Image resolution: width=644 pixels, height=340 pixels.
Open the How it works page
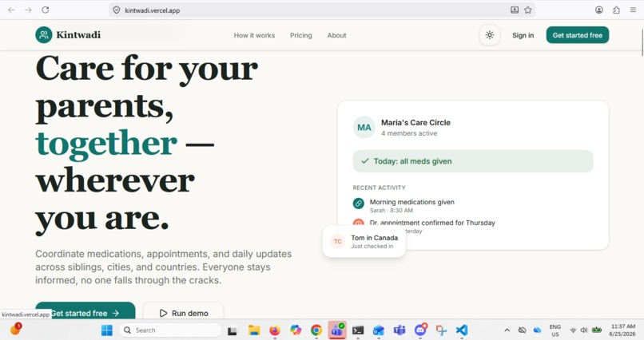[x=254, y=35]
